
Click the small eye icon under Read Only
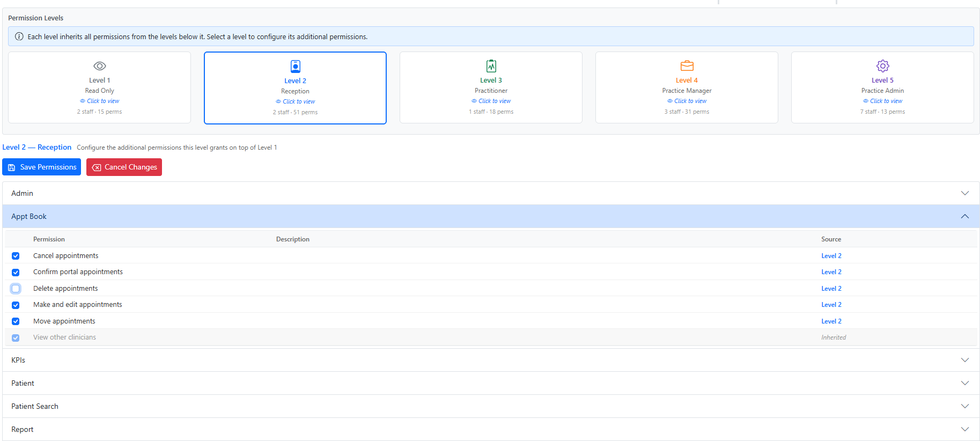tap(83, 101)
